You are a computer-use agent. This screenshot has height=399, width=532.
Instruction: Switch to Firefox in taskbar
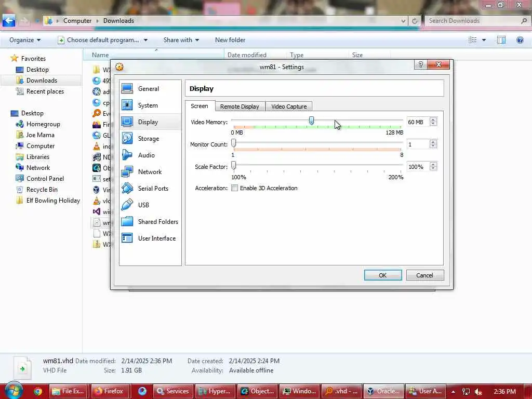[109, 391]
